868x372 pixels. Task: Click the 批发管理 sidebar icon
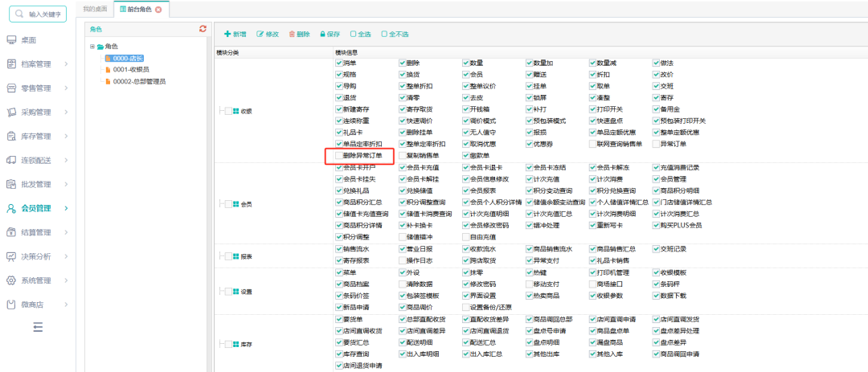11,184
